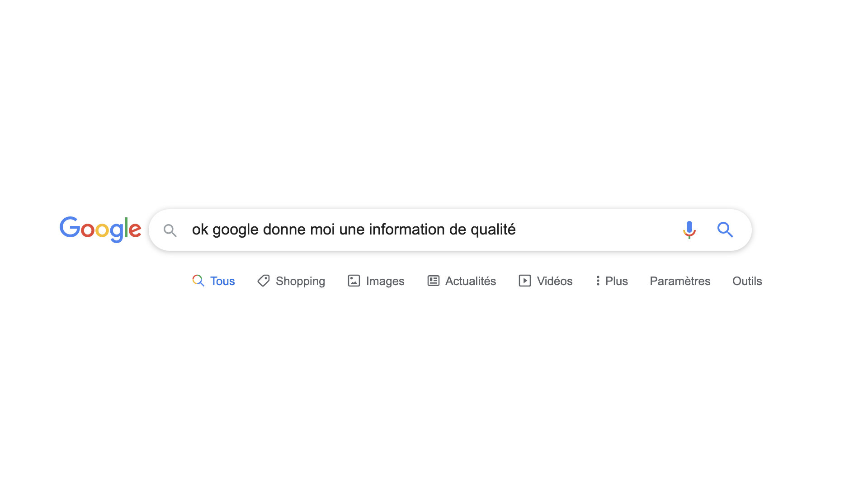The width and height of the screenshot is (868, 488).
Task: Open the Actualités tab
Action: (x=462, y=281)
